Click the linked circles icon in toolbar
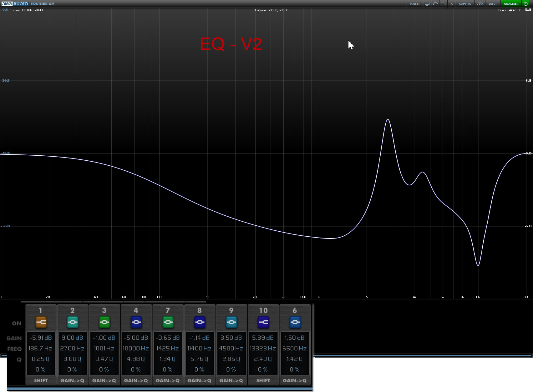The width and height of the screenshot is (533, 392). 480,4
